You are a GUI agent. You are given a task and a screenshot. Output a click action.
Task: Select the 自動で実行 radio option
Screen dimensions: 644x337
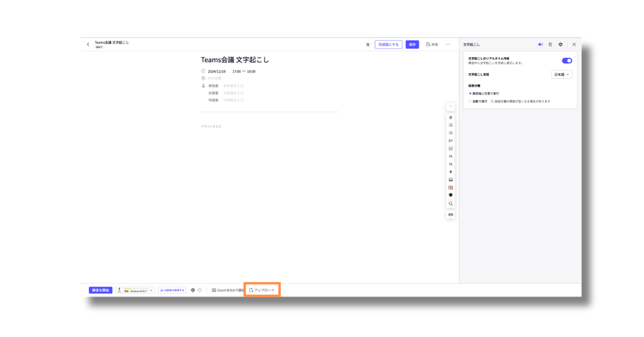[470, 101]
